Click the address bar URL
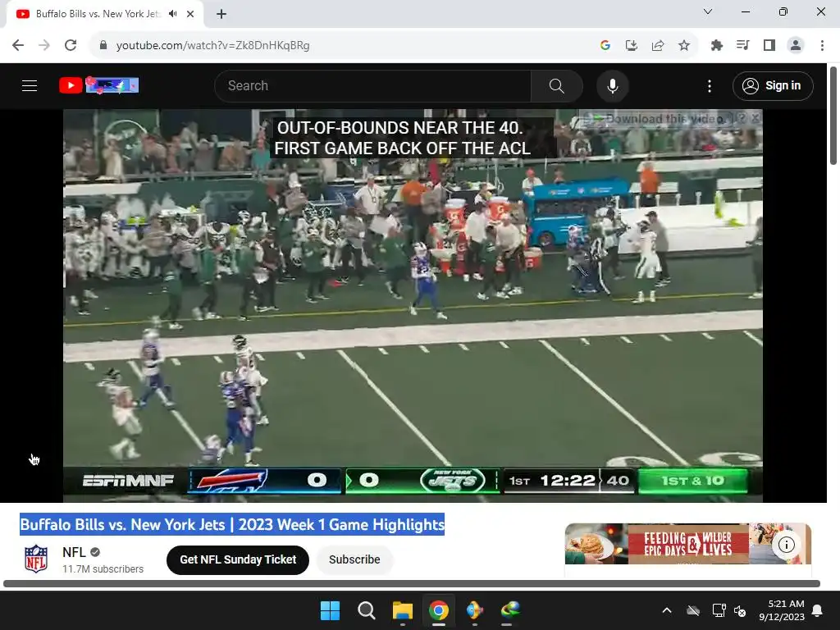Viewport: 840px width, 630px height. click(212, 46)
